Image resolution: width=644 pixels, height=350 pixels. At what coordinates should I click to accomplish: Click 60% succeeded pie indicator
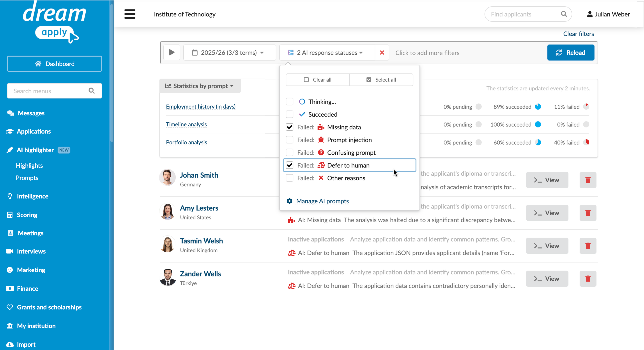(538, 143)
